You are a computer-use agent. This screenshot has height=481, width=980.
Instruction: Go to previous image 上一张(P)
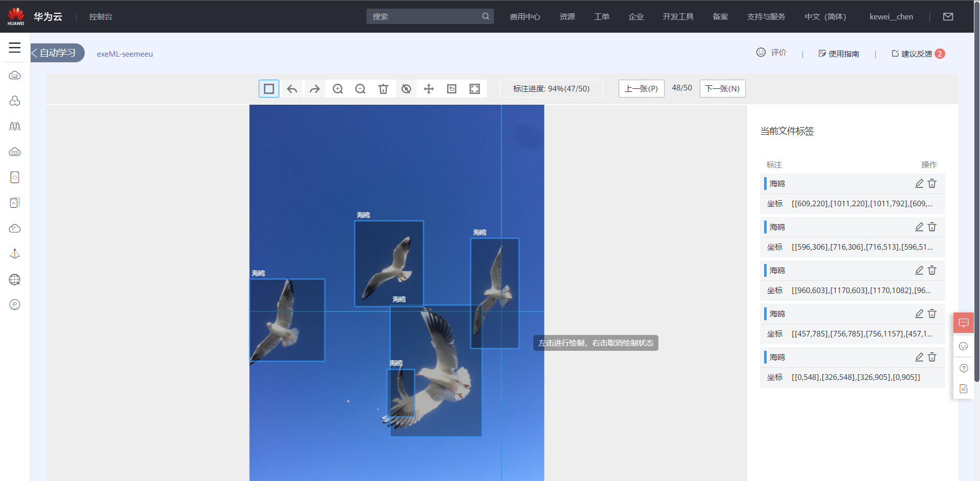click(x=642, y=89)
